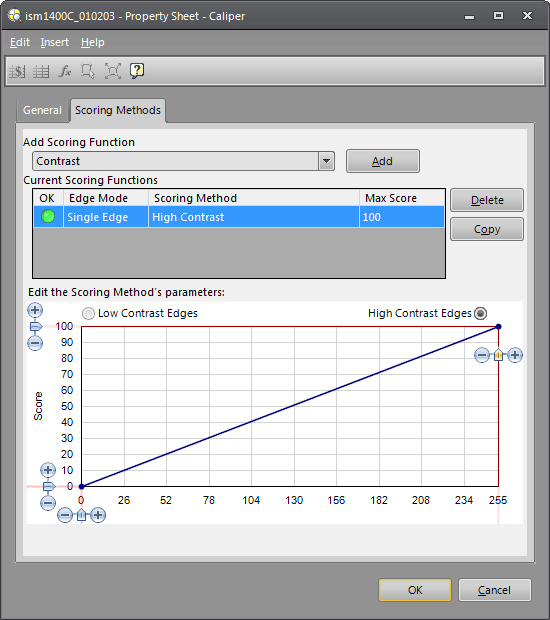This screenshot has height=620, width=550.
Task: Click the yellow 255 contrast slider handle
Action: pos(498,355)
